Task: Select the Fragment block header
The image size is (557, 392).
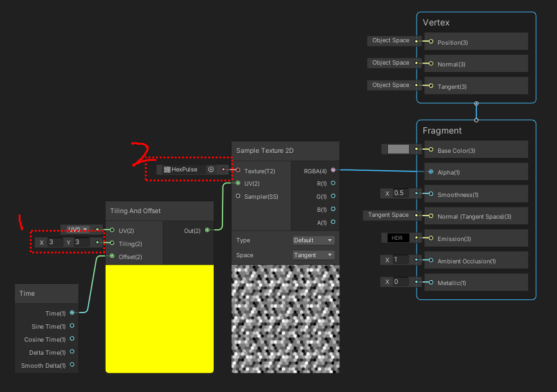Action: [x=442, y=130]
